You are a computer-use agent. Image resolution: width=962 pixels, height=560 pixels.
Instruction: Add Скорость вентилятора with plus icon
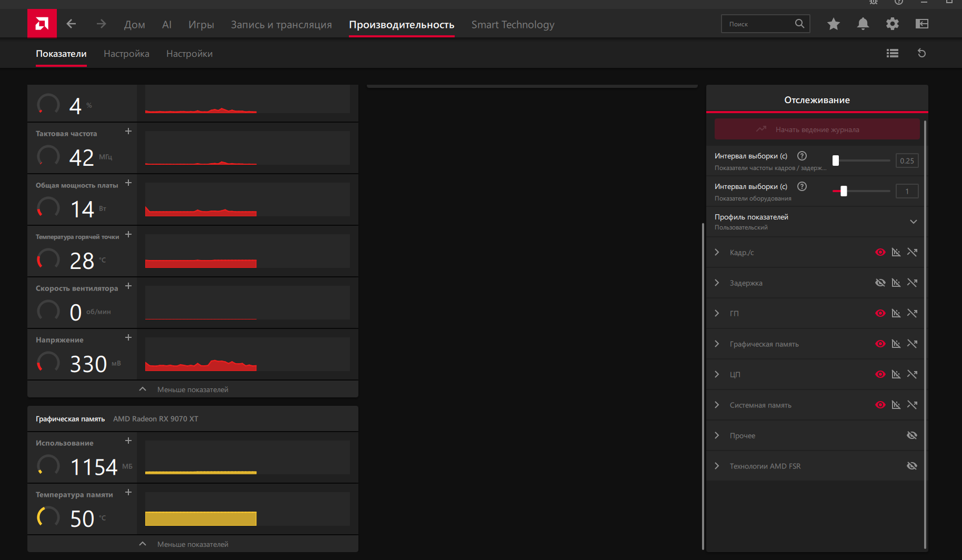pyautogui.click(x=128, y=286)
